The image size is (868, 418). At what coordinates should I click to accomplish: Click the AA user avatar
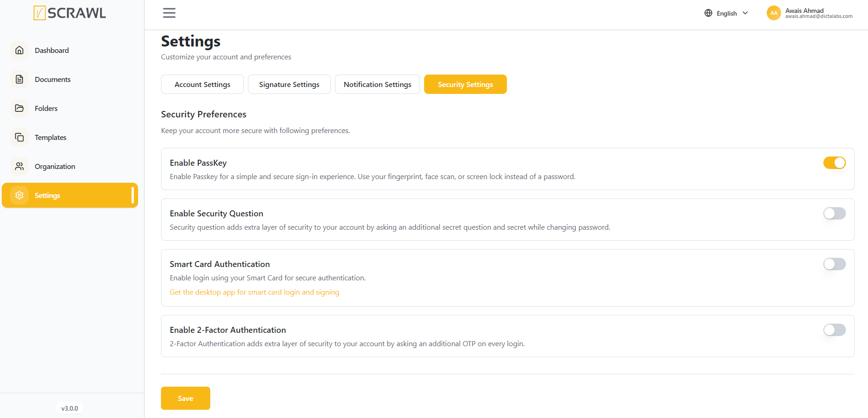point(774,13)
